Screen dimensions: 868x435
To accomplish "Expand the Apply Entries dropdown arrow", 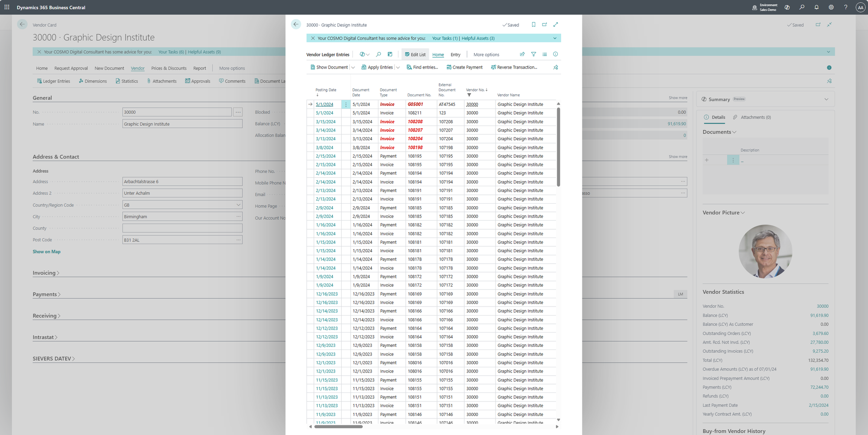I will click(x=398, y=68).
